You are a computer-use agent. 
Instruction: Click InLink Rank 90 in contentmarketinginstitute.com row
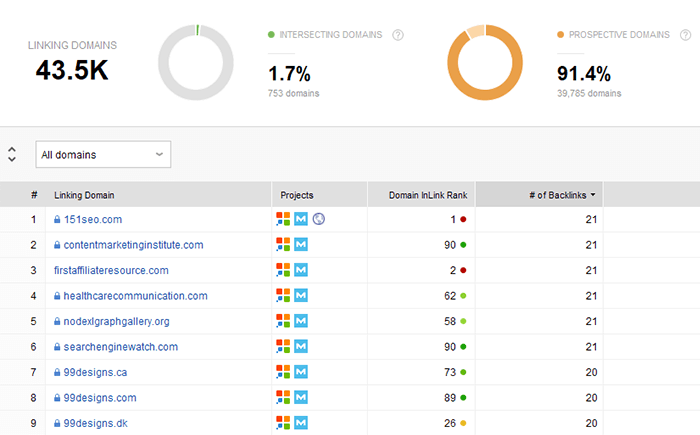[450, 245]
